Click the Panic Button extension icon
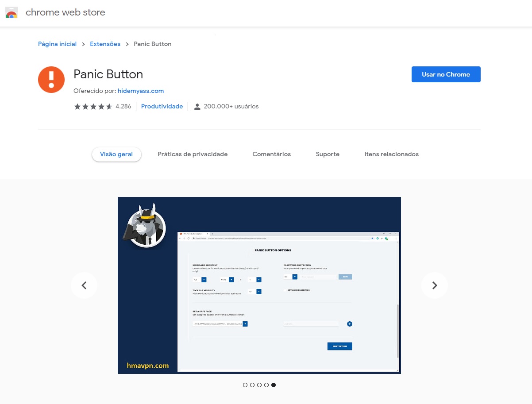 pos(51,80)
